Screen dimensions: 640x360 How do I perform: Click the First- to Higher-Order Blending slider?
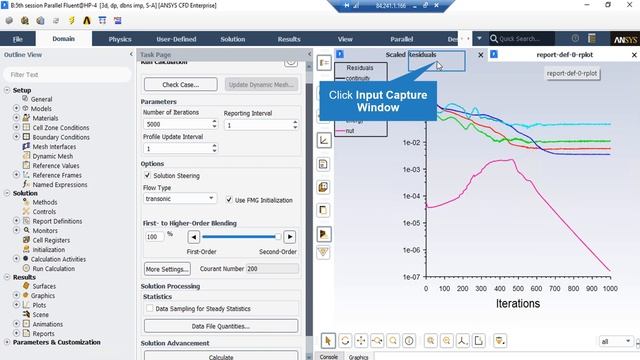[242, 237]
